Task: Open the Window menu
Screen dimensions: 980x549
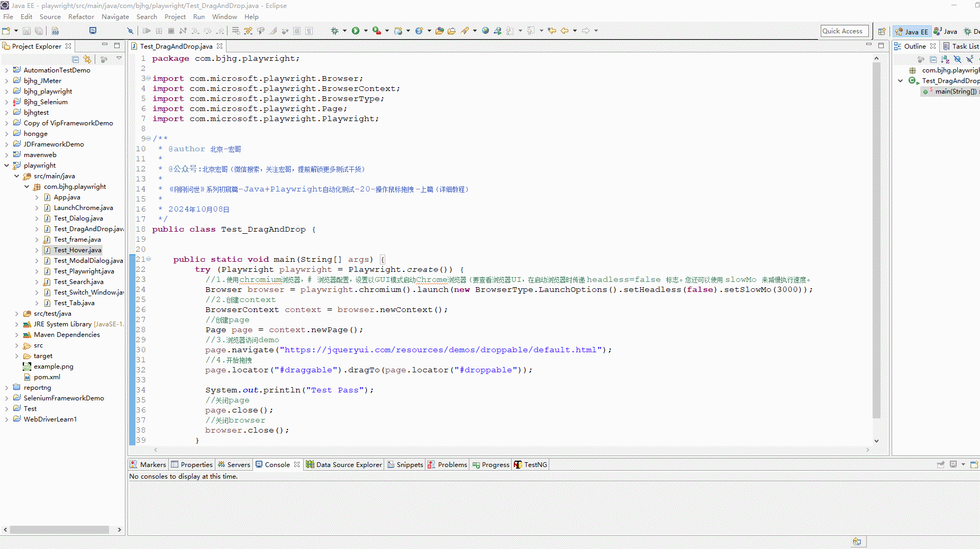Action: click(224, 17)
